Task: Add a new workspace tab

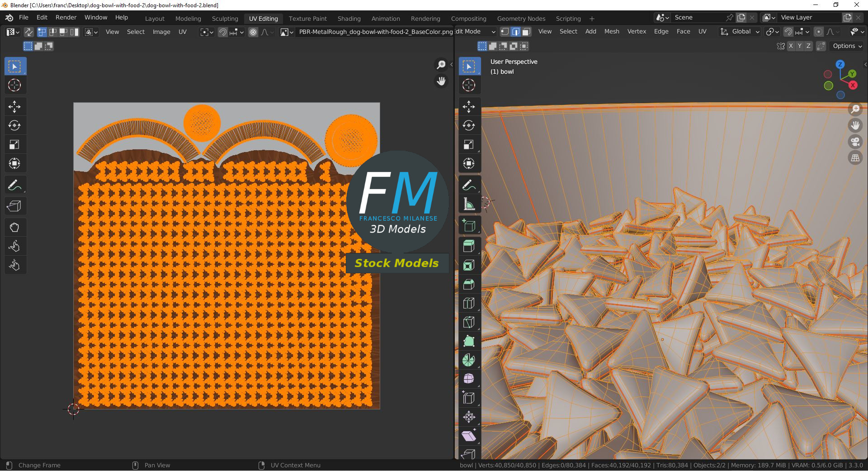Action: point(592,19)
